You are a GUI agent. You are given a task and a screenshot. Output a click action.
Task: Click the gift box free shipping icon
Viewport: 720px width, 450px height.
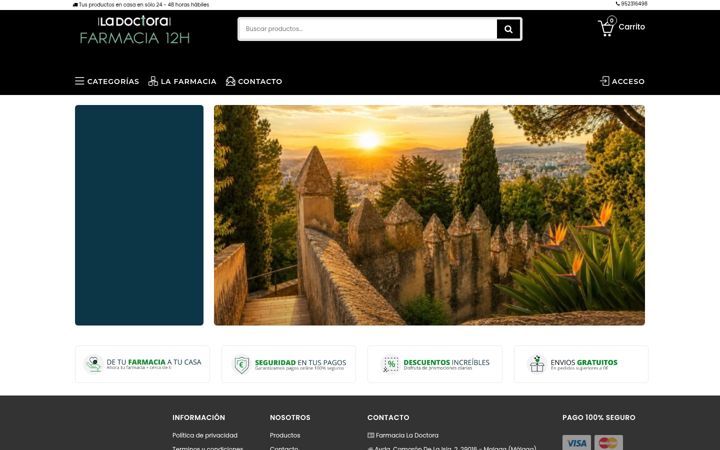tap(537, 364)
